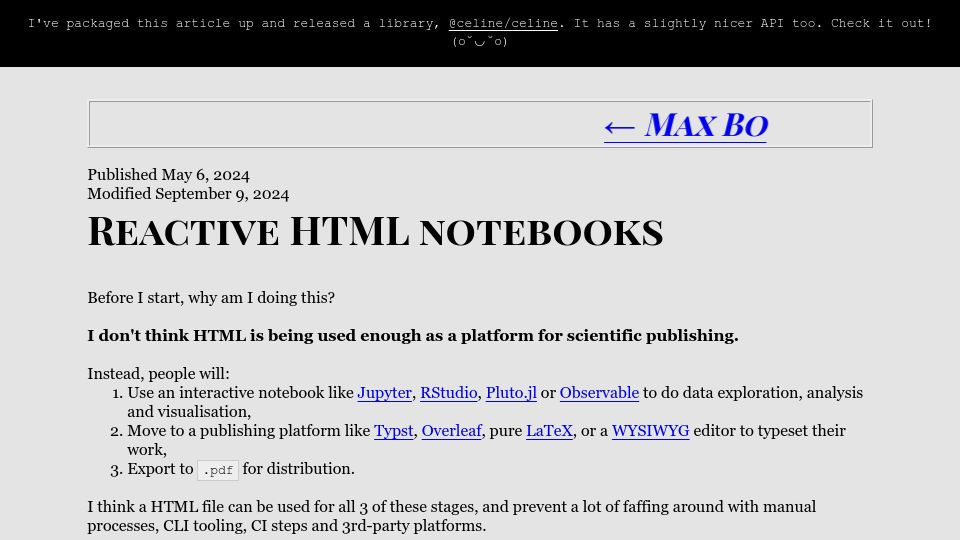Click the .pdf inline code text
The image size is (960, 540).
click(x=218, y=470)
